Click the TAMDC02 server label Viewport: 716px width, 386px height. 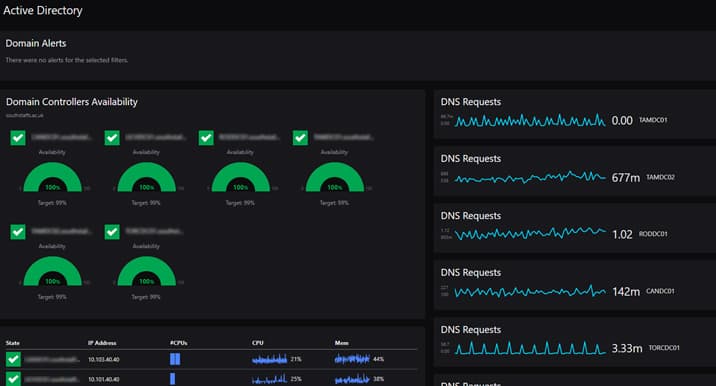(x=660, y=177)
